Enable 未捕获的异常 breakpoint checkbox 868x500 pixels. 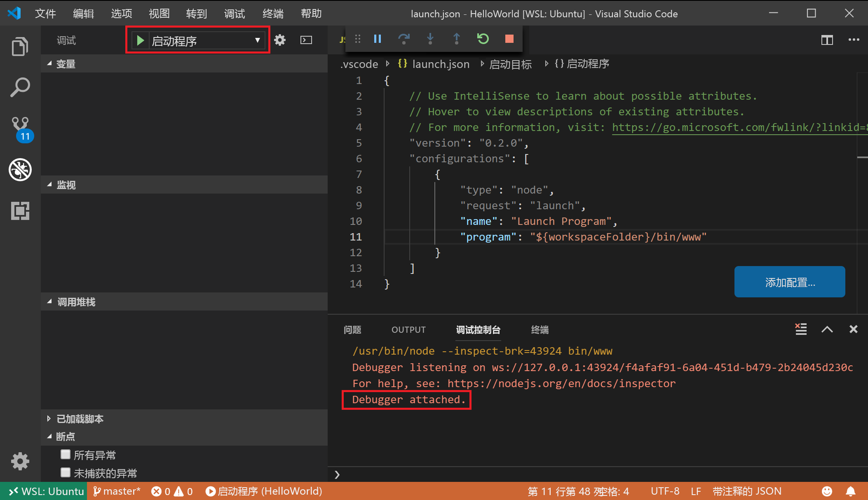click(66, 472)
